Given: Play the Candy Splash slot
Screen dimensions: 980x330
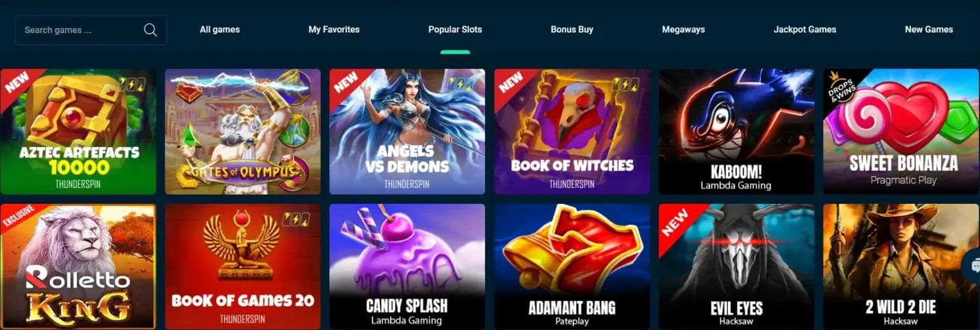Looking at the screenshot, I should 407,266.
